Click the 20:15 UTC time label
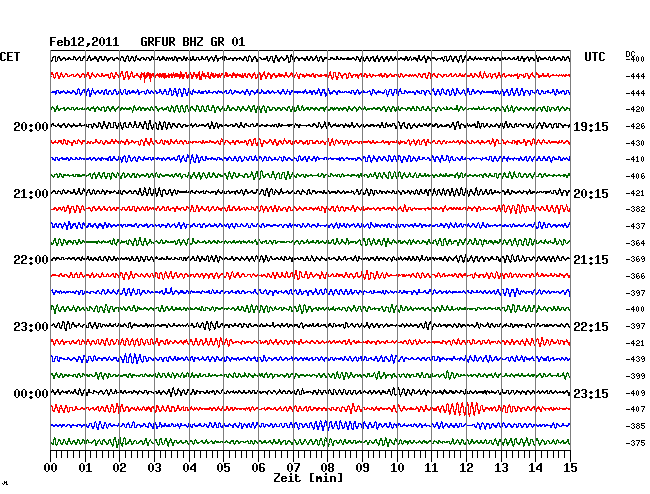This screenshot has width=650, height=494. click(x=591, y=194)
